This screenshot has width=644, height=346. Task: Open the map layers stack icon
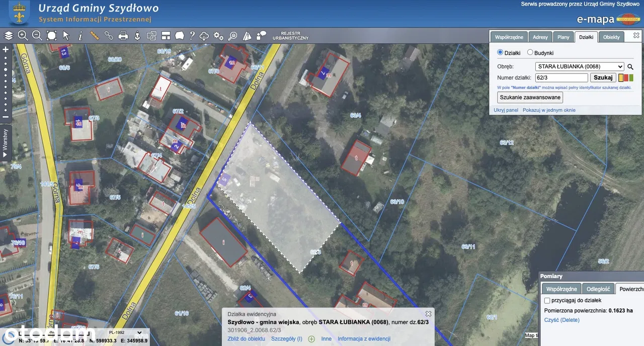9,36
